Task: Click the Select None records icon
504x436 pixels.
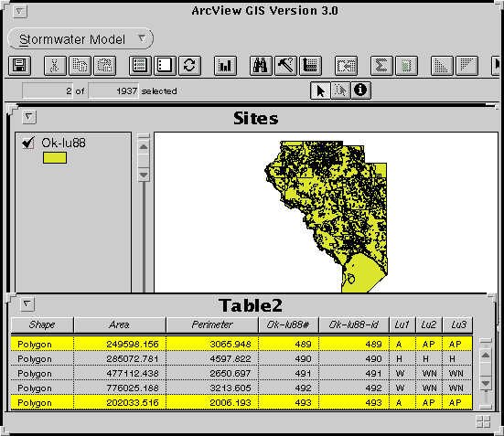Action: point(165,66)
